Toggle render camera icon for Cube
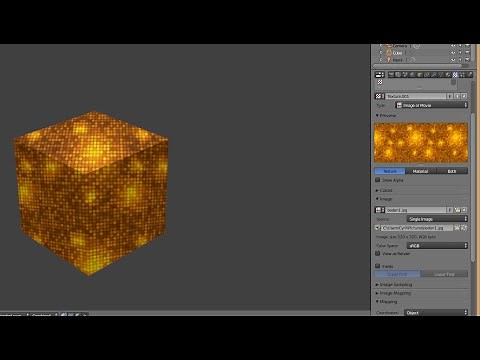 [x=467, y=53]
